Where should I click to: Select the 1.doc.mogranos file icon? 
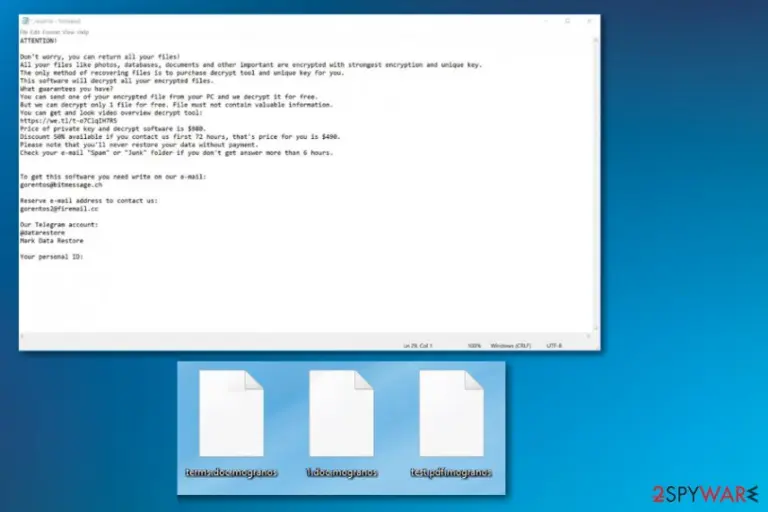[x=341, y=413]
